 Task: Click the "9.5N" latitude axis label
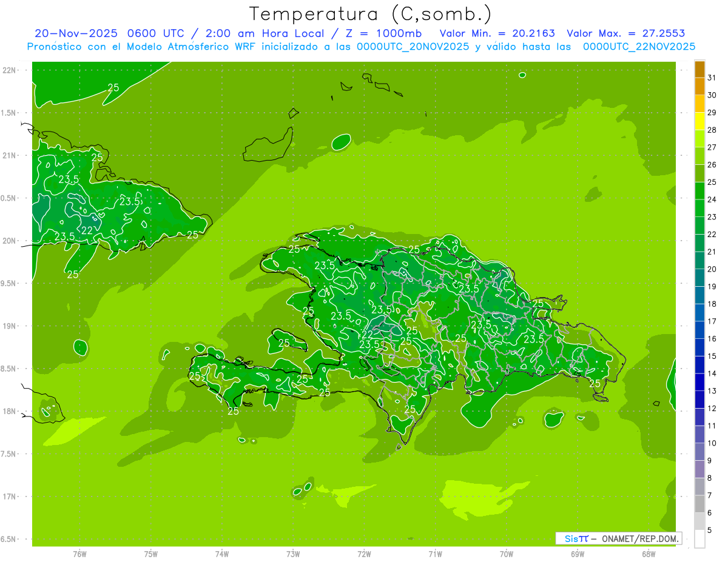(8, 284)
